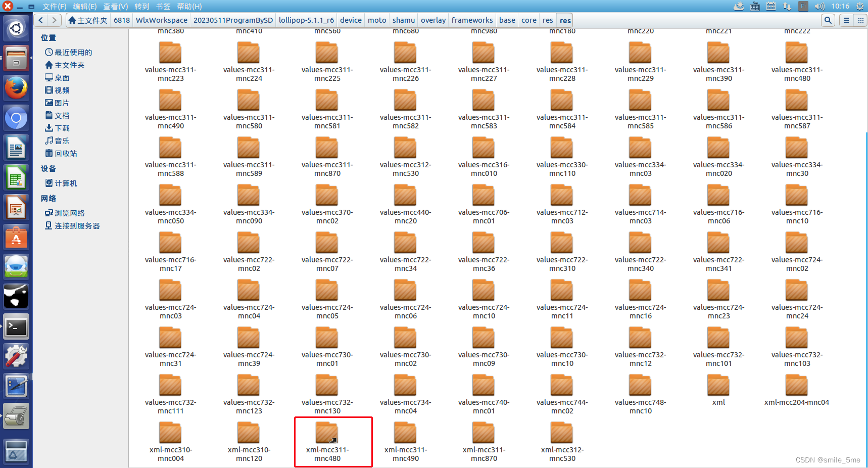The image size is (868, 468).
Task: Select folder values-mcc748-mnc10
Action: click(640, 395)
